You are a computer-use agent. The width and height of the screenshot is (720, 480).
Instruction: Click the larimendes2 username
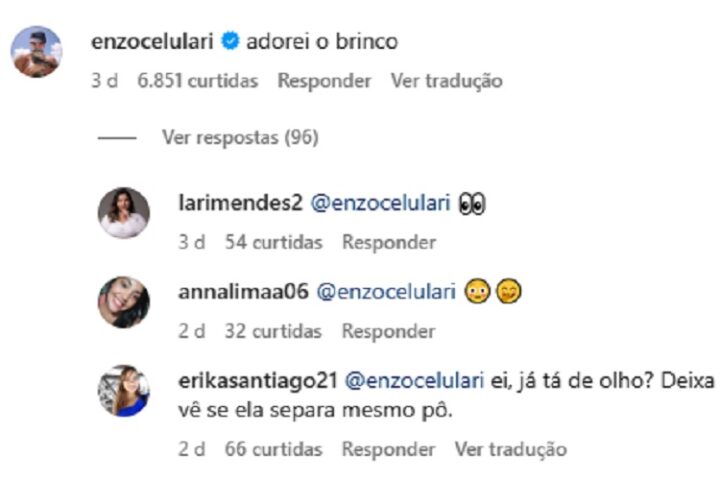[239, 203]
